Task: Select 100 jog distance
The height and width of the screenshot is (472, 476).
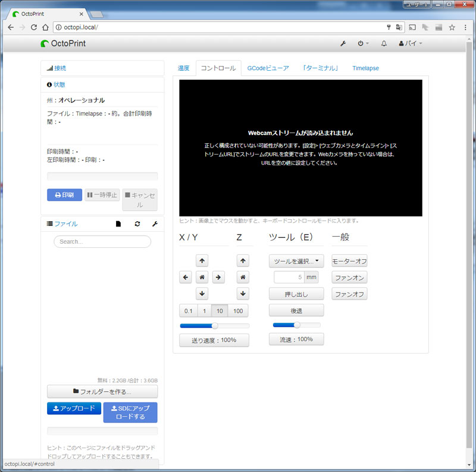Action: [238, 311]
